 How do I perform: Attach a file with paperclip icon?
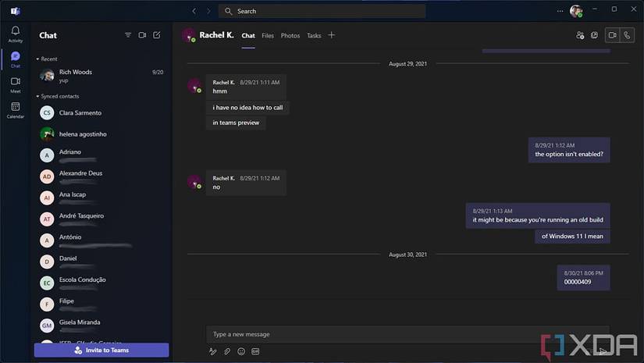(227, 351)
